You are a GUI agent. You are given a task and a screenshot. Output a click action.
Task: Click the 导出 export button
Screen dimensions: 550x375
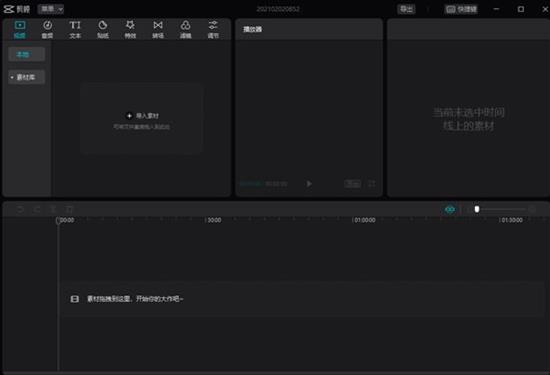pyautogui.click(x=407, y=9)
